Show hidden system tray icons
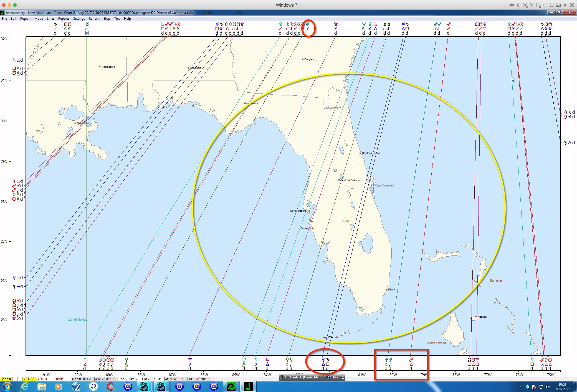 pos(521,387)
